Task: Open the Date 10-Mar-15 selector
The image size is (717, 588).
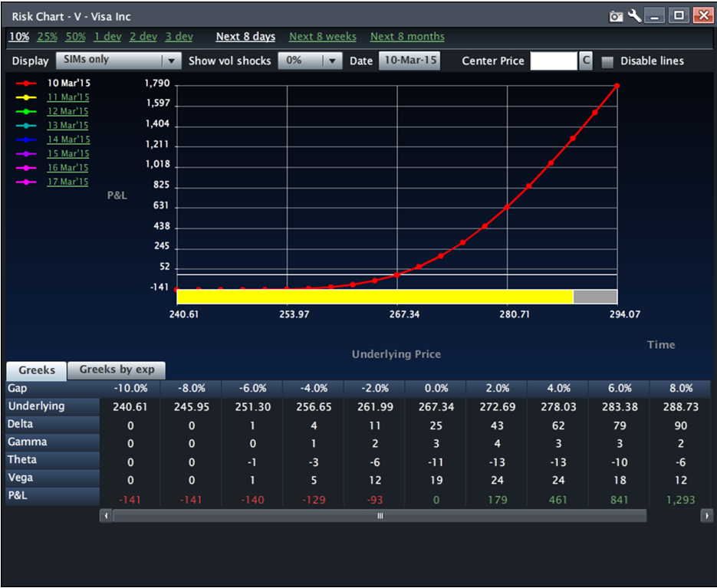Action: (409, 61)
